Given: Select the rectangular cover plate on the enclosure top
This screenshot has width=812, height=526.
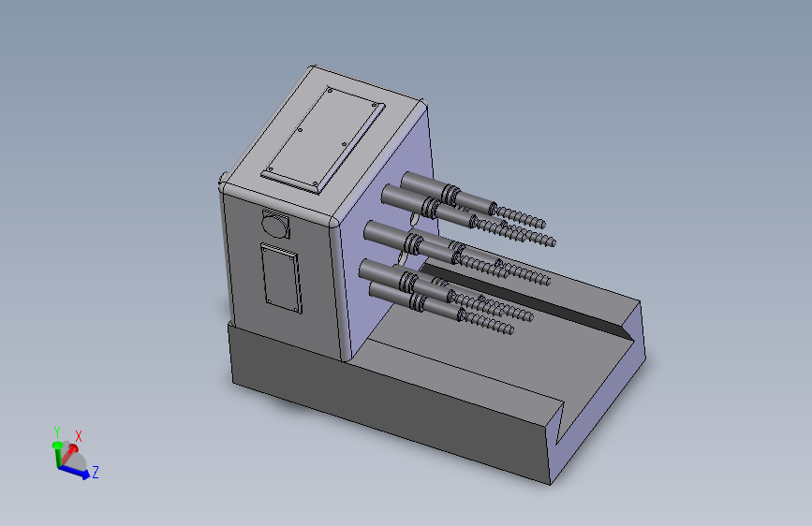Looking at the screenshot, I should pos(323,140).
